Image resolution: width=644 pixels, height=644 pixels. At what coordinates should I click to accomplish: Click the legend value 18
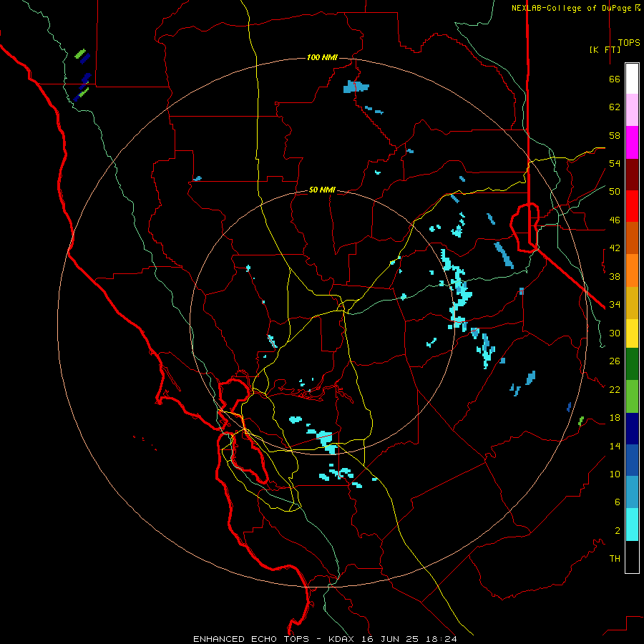point(615,418)
